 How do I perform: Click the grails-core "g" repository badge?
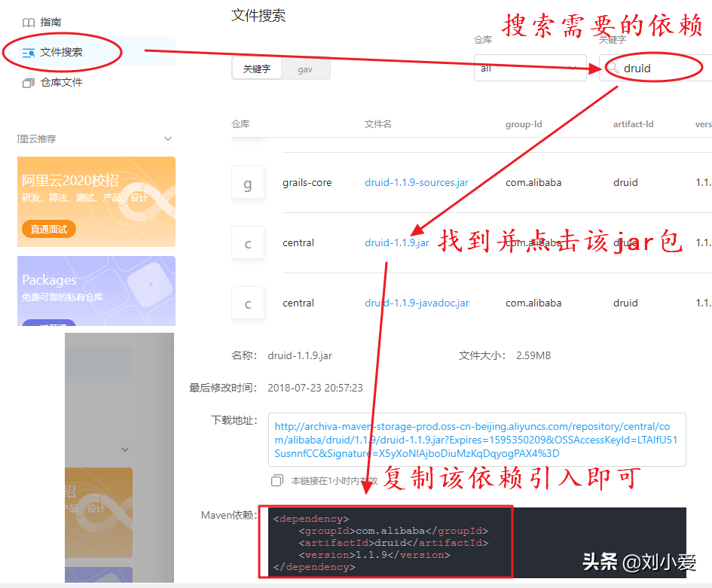coord(248,182)
